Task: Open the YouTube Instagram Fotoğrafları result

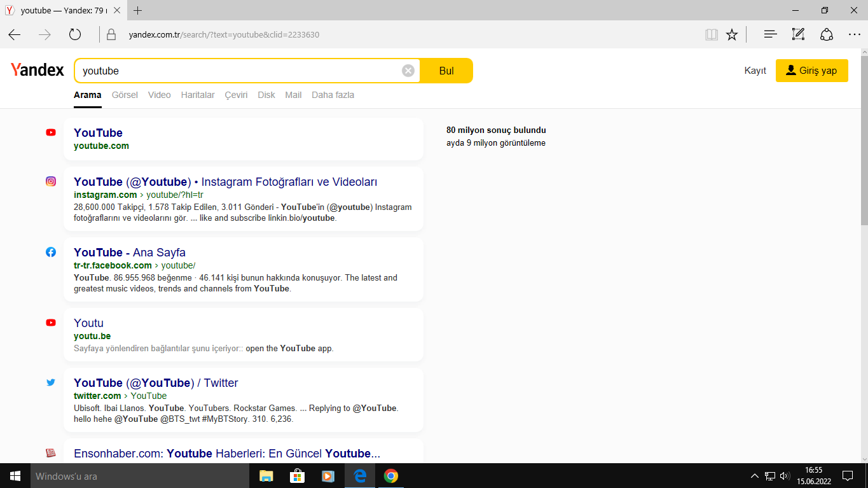Action: [x=226, y=182]
